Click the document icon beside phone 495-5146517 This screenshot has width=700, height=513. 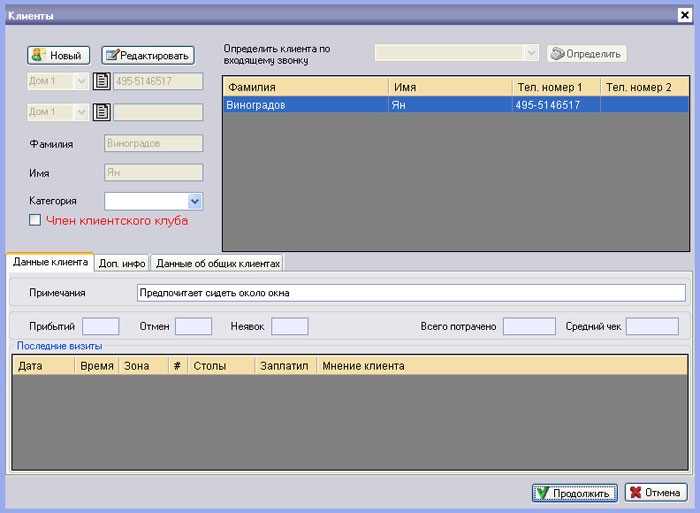[101, 81]
